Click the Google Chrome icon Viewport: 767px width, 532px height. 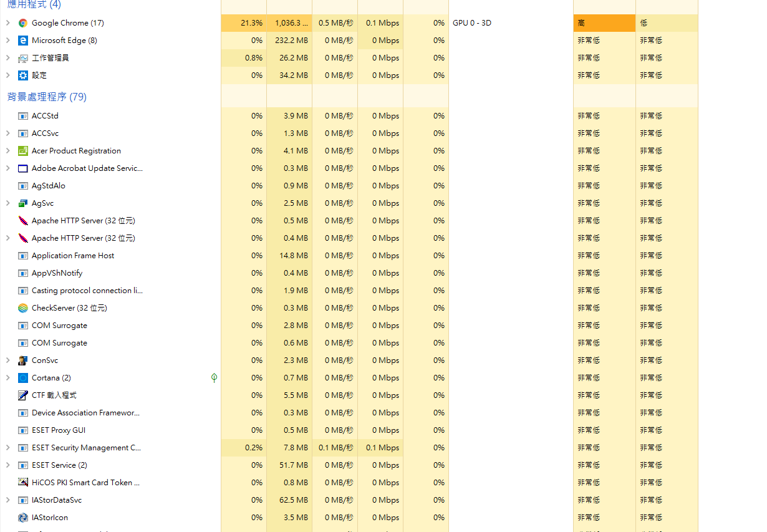point(23,23)
